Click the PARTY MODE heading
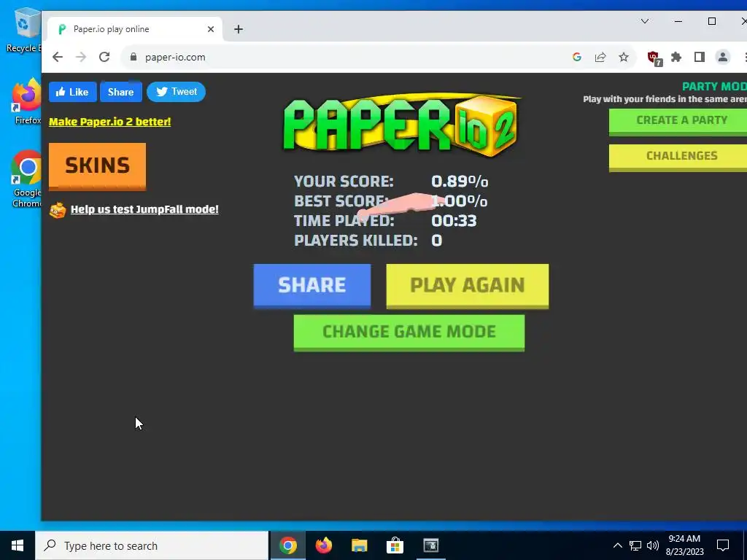The image size is (747, 560). pyautogui.click(x=714, y=87)
